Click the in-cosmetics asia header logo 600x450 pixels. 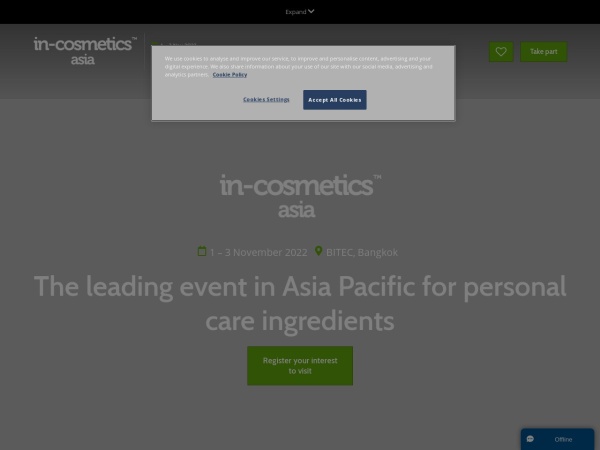point(85,51)
